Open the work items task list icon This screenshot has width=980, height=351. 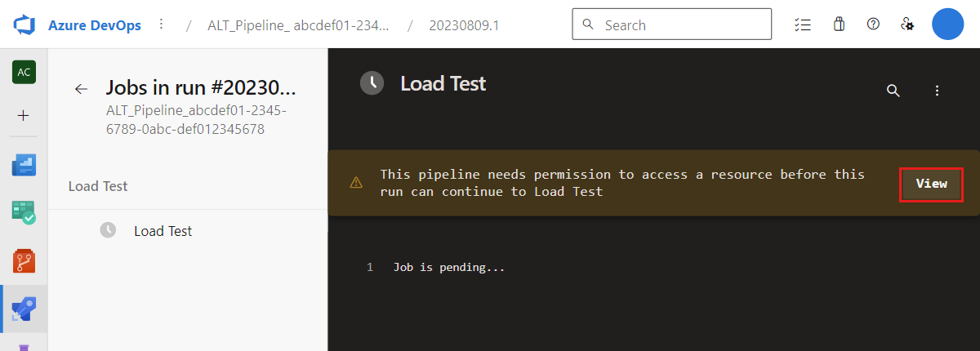point(802,24)
